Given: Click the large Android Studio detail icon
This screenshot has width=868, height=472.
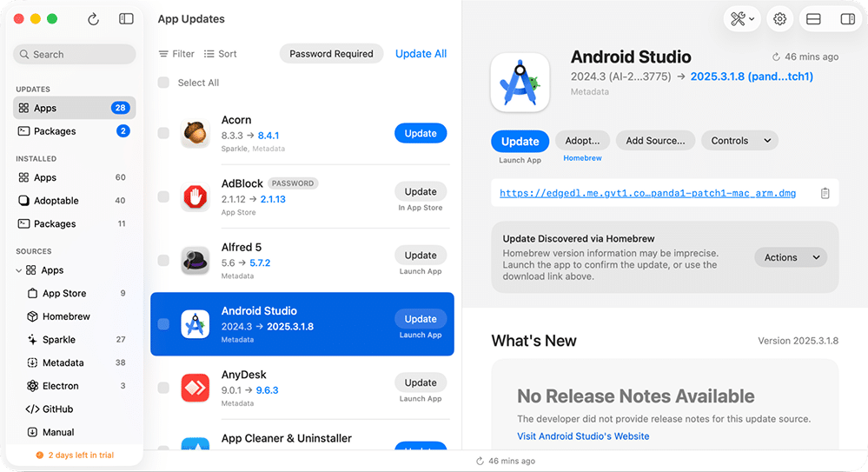Looking at the screenshot, I should pos(520,83).
